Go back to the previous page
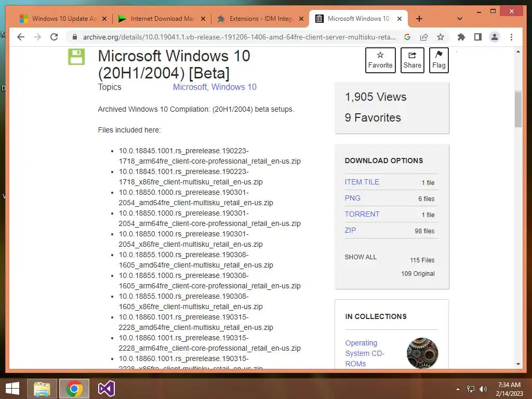 [x=21, y=37]
